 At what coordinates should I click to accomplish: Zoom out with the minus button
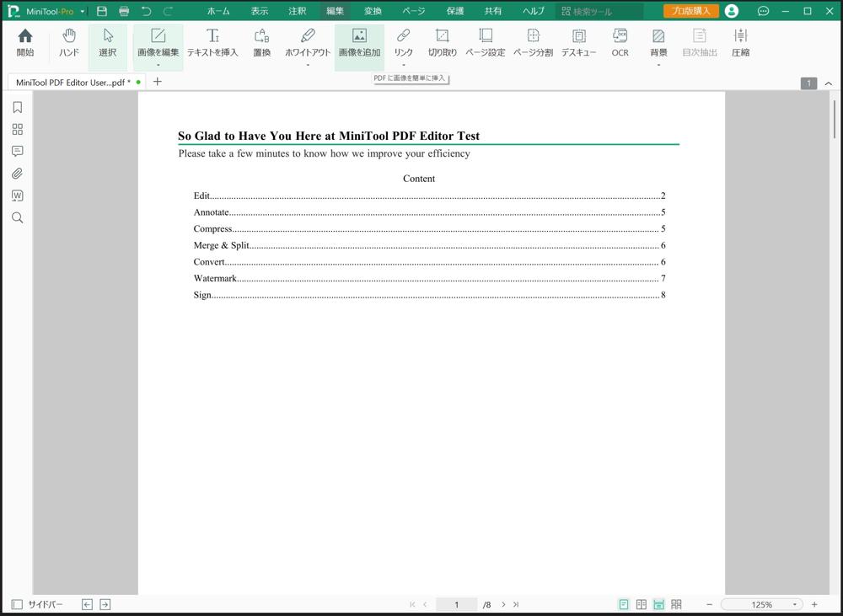click(709, 605)
